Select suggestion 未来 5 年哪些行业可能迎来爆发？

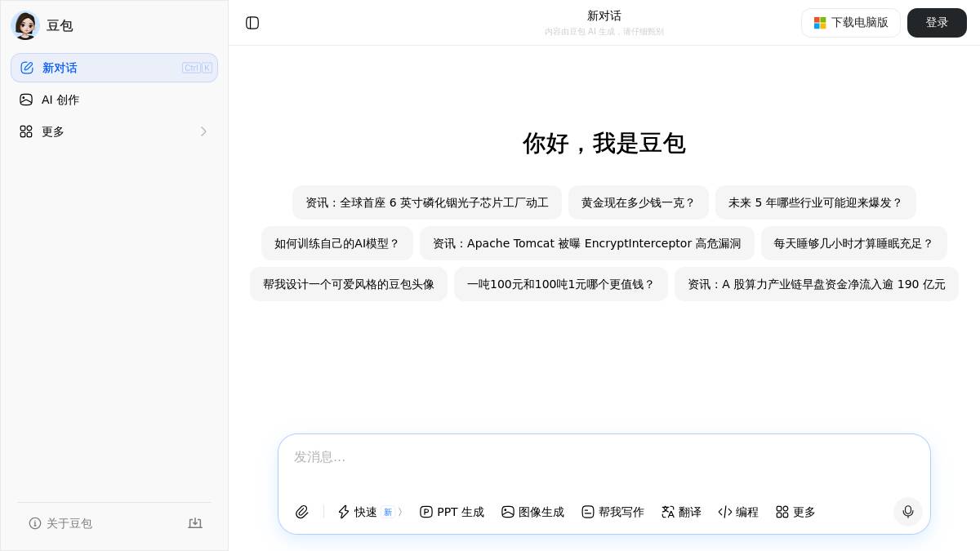pyautogui.click(x=816, y=202)
